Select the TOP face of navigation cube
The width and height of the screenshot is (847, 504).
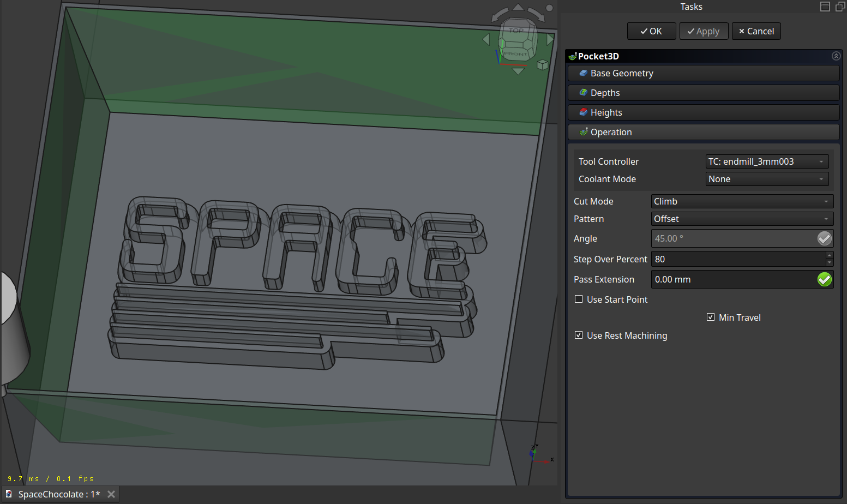click(x=516, y=31)
